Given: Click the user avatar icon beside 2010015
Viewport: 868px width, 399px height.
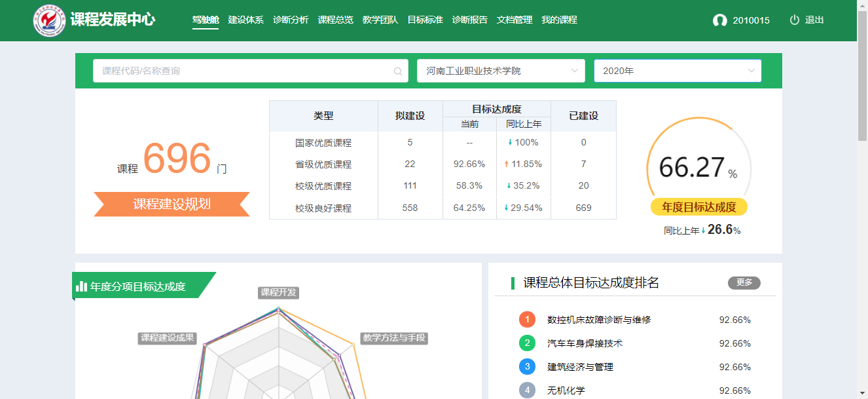Looking at the screenshot, I should point(720,20).
